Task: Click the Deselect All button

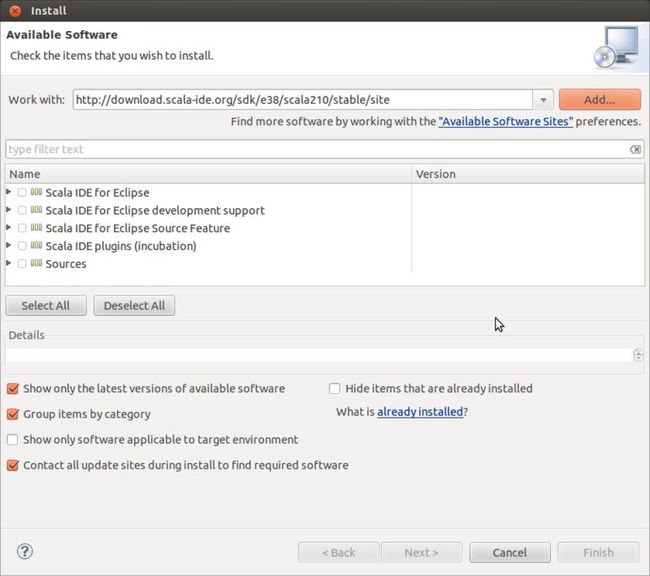Action: [x=134, y=306]
